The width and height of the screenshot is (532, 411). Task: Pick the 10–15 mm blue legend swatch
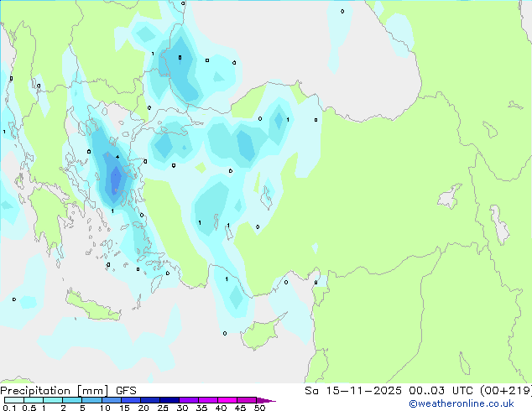click(111, 400)
